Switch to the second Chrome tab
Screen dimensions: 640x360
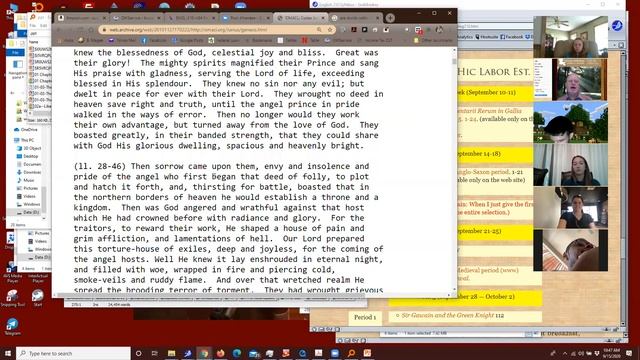[x=136, y=18]
